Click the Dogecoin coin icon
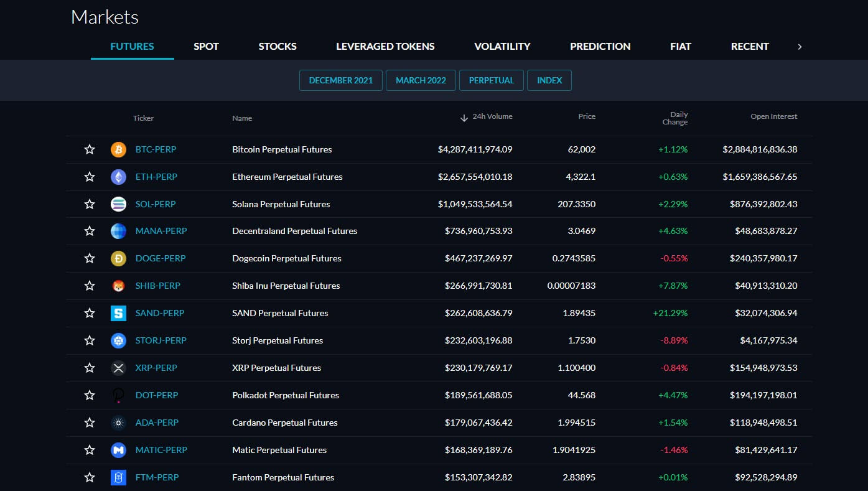This screenshot has width=868, height=491. tap(118, 258)
